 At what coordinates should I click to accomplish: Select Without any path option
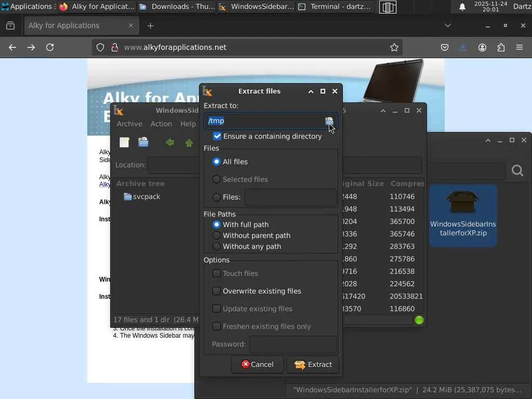point(217,246)
